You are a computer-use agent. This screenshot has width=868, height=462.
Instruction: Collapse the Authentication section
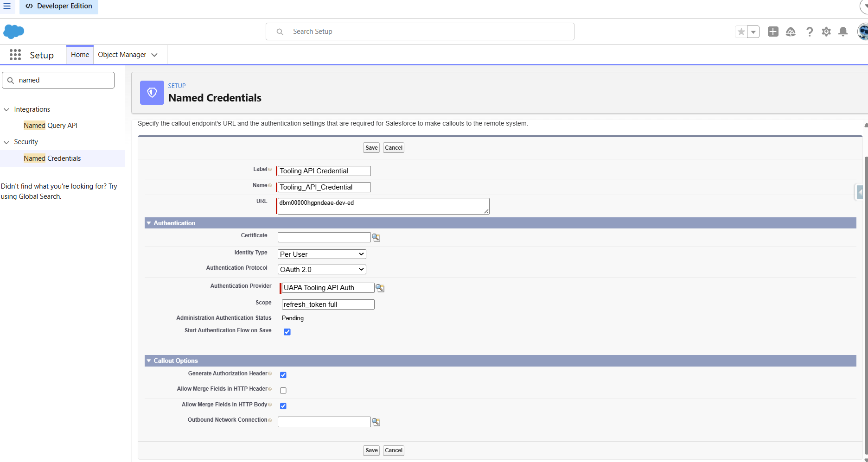(x=149, y=223)
